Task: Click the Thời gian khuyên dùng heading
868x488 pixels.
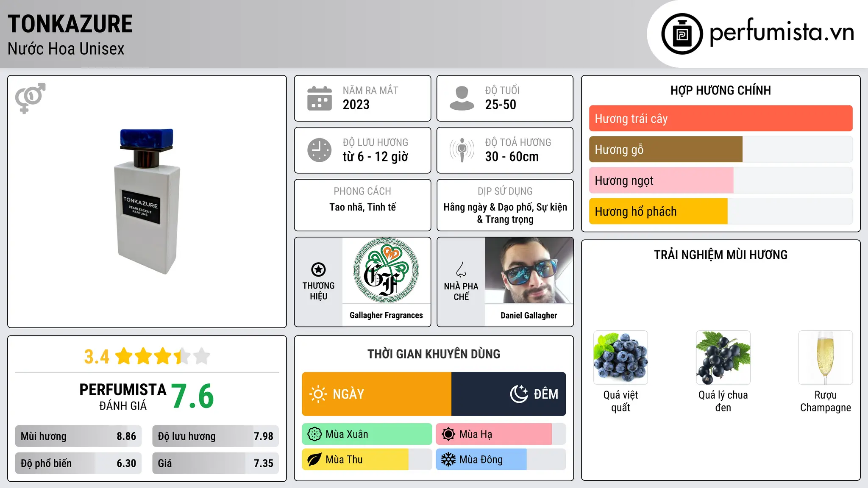Action: pyautogui.click(x=434, y=354)
